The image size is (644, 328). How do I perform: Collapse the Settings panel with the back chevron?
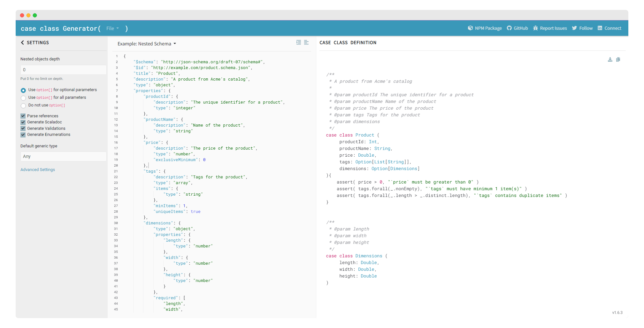[22, 42]
